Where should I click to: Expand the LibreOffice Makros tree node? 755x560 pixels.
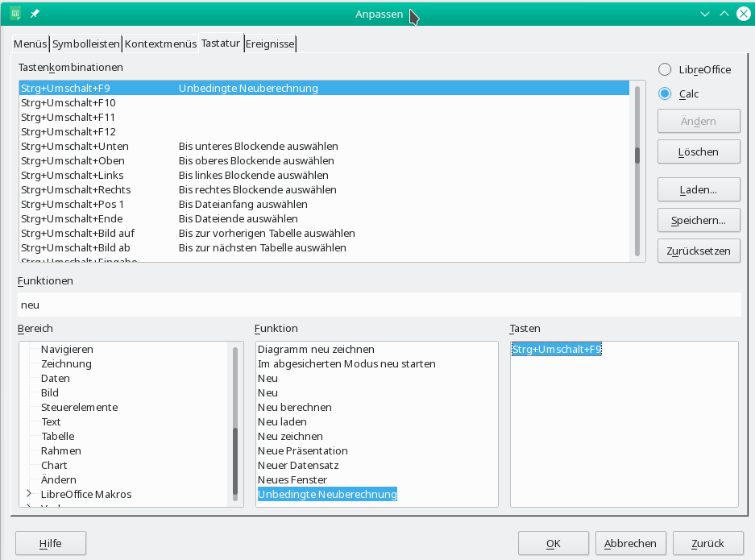click(x=29, y=494)
